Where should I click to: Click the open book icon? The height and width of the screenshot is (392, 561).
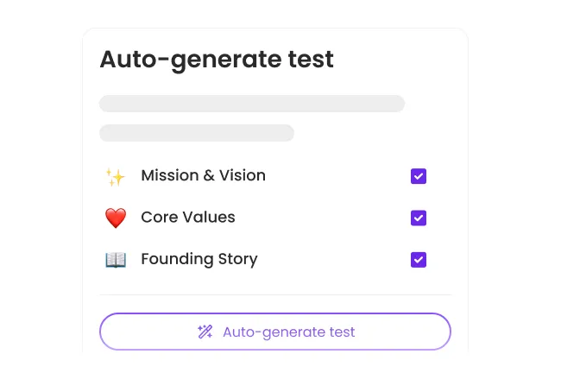tap(116, 260)
